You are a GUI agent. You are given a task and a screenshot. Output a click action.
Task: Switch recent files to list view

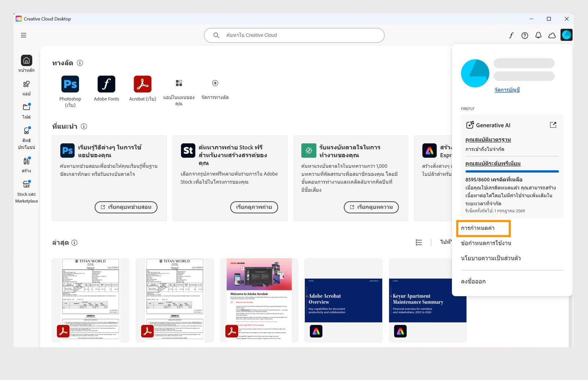coord(419,242)
